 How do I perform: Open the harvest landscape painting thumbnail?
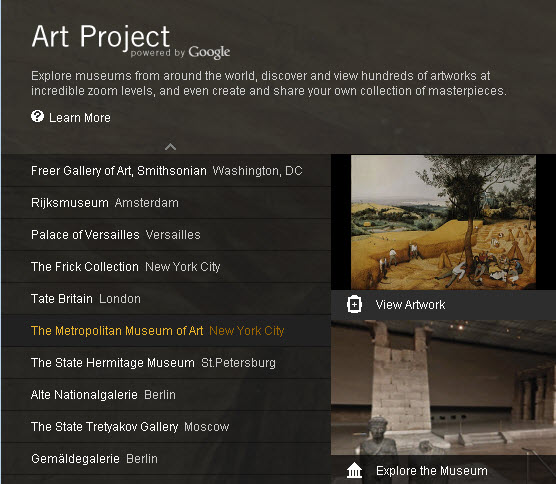click(443, 222)
